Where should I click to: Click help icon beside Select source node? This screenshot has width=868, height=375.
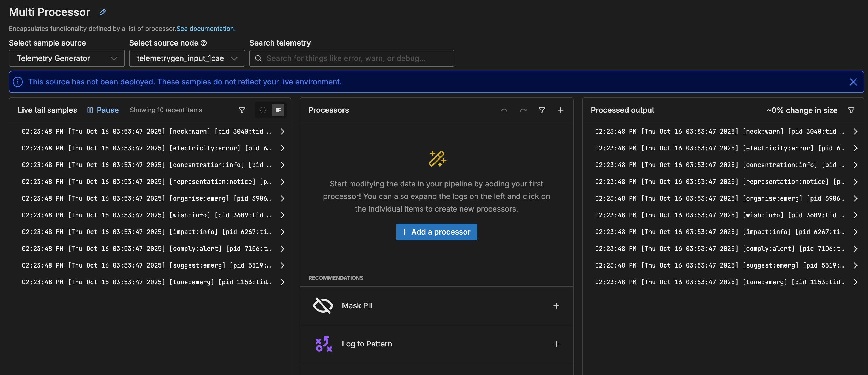point(203,43)
